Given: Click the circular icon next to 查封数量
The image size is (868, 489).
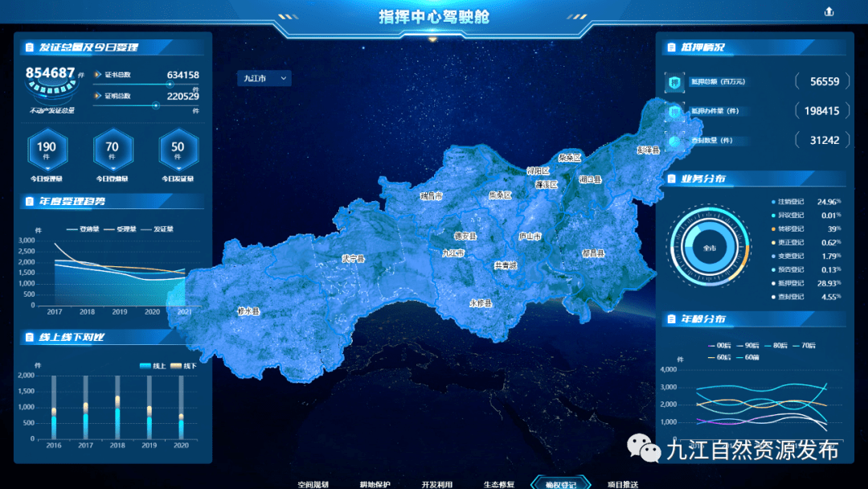Looking at the screenshot, I should (674, 139).
